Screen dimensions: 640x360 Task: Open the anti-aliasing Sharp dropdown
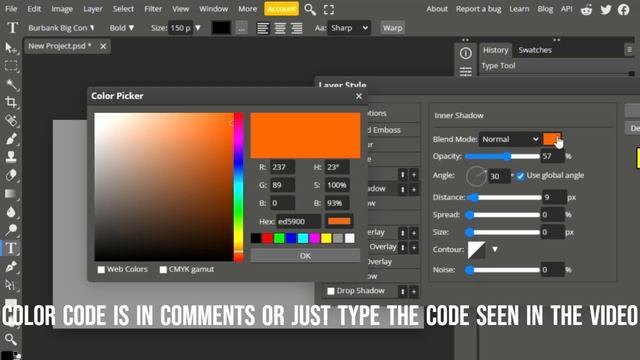click(349, 28)
